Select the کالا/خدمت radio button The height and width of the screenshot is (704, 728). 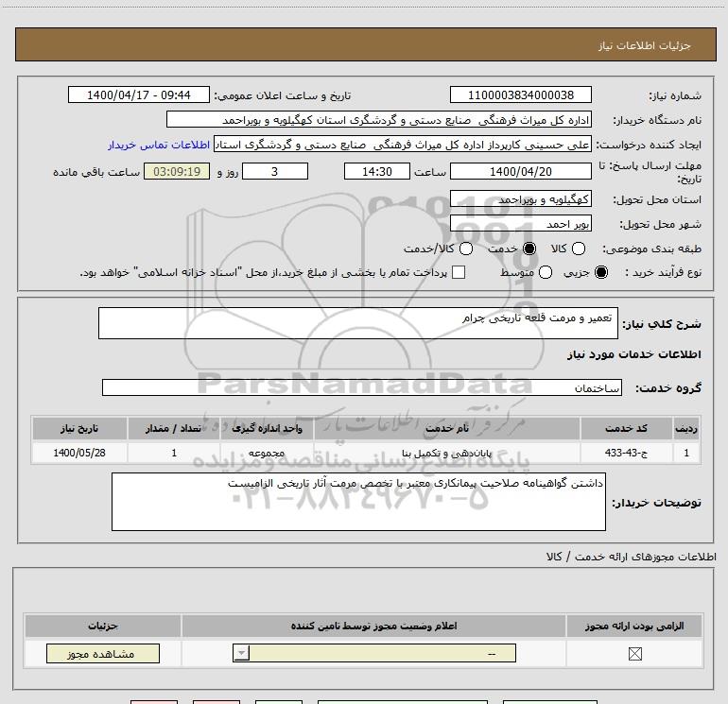click(x=466, y=249)
